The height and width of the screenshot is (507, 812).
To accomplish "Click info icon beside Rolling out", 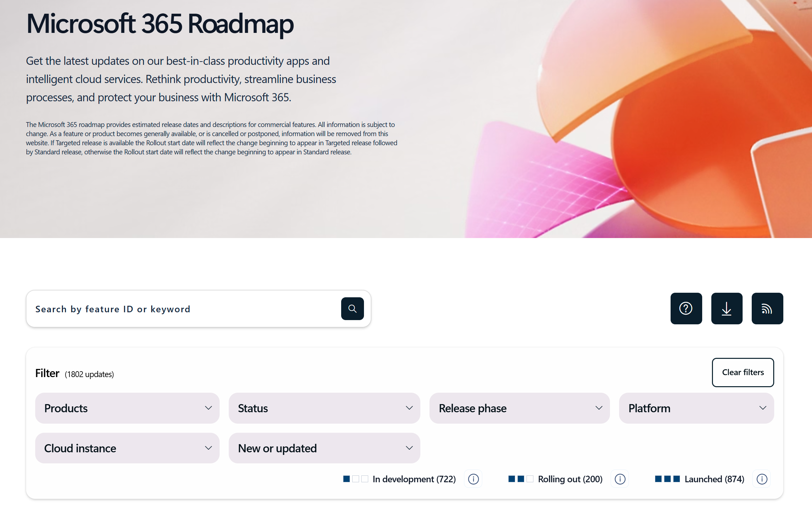I will pyautogui.click(x=620, y=479).
